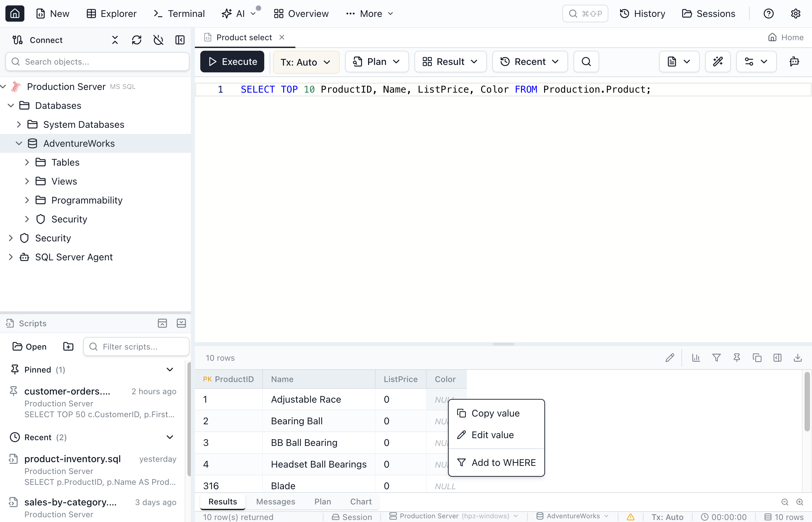
Task: Click the Filter scripts field
Action: (x=136, y=347)
